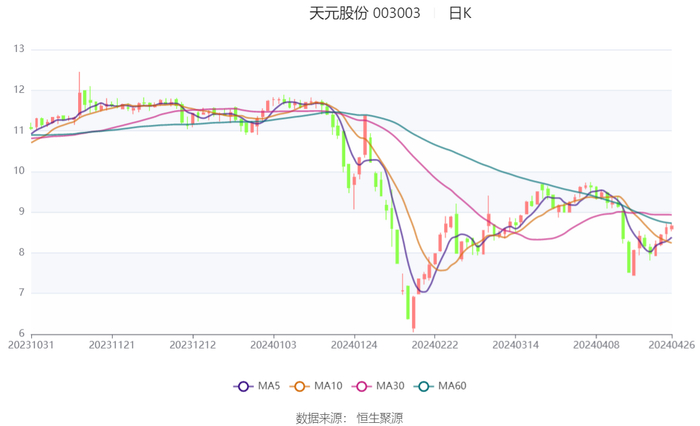The width and height of the screenshot is (700, 426).
Task: Pick the 20240222 date tick label
Action: 433,345
